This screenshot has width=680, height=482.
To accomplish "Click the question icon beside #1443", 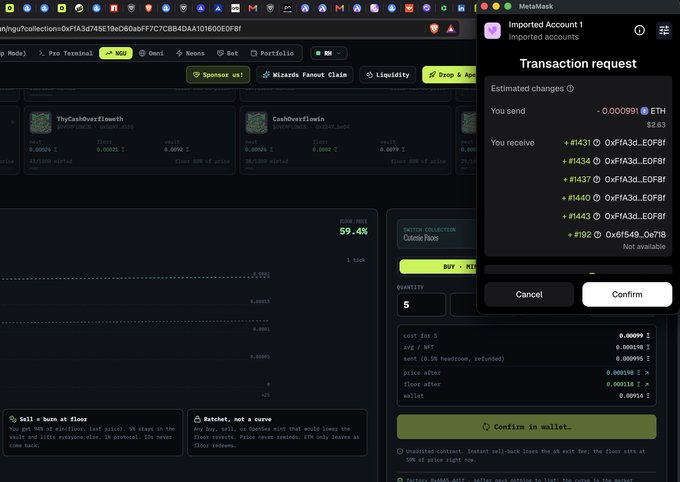I will (597, 216).
